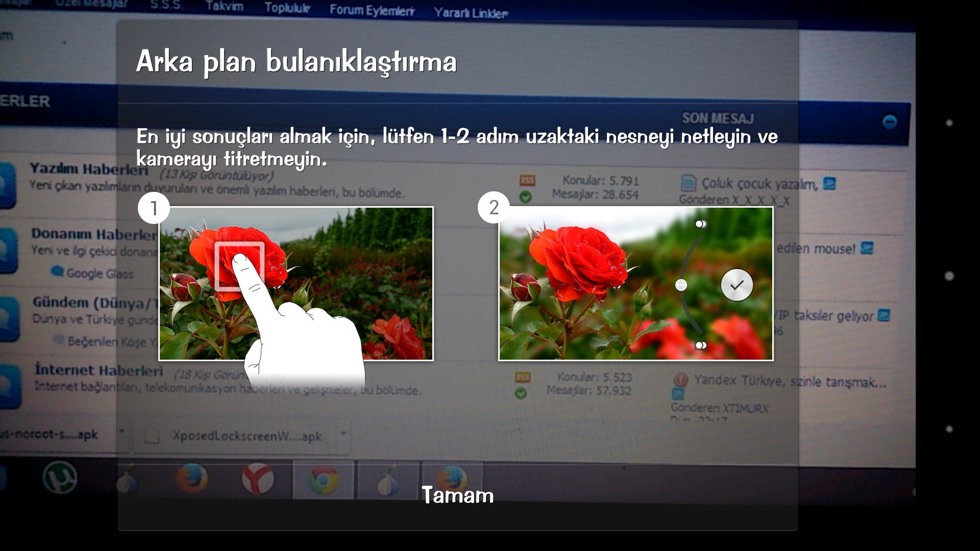
Task: Click the checkmark confirm icon on the second image
Action: click(737, 285)
